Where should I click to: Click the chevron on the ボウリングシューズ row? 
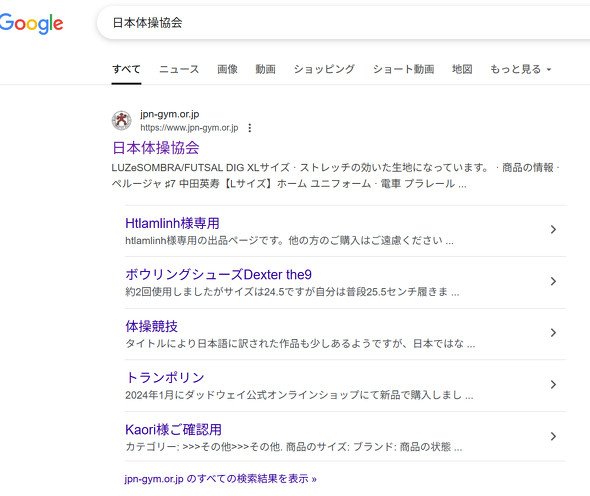tap(553, 281)
